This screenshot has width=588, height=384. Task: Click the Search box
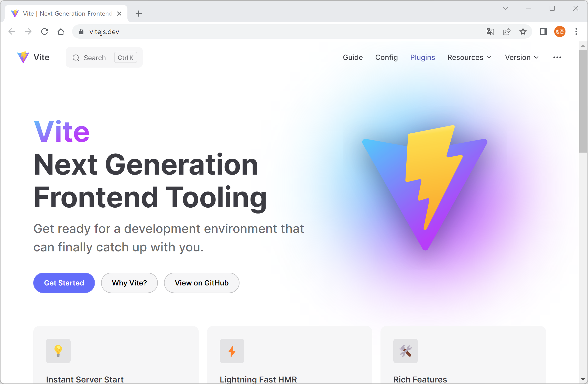[104, 57]
